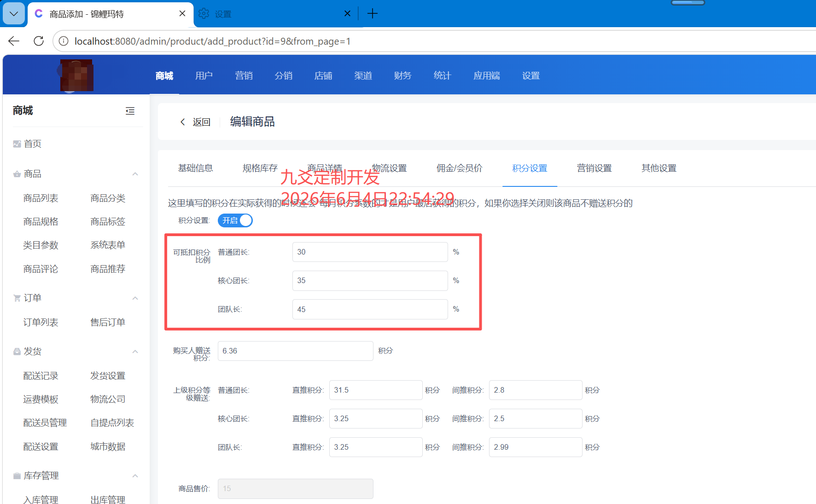Open 商品分类 in sidebar
This screenshot has height=504, width=816.
tap(108, 198)
